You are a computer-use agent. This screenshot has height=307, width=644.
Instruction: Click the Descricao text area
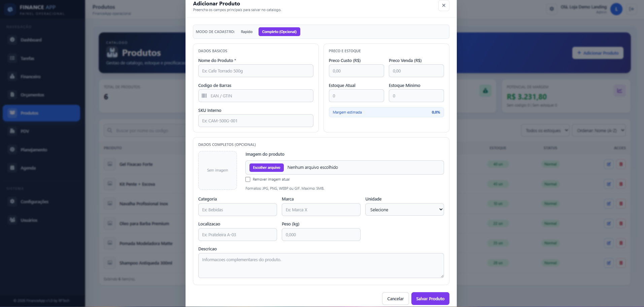point(321,266)
